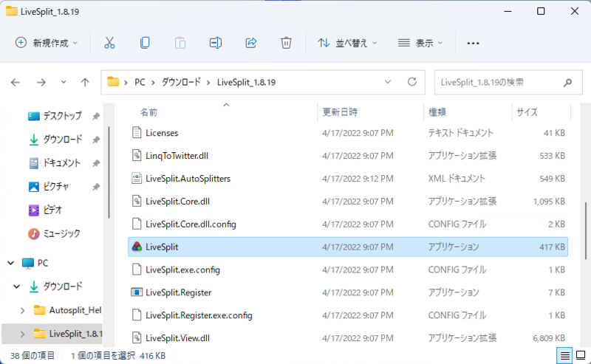Open ドキュメント in quick access
This screenshot has height=364, width=591.
55,162
